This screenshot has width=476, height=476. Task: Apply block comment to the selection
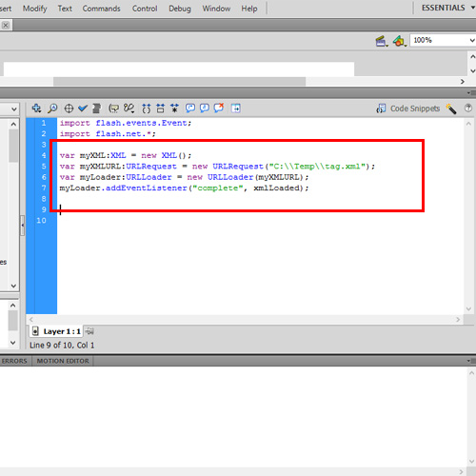[x=190, y=109]
